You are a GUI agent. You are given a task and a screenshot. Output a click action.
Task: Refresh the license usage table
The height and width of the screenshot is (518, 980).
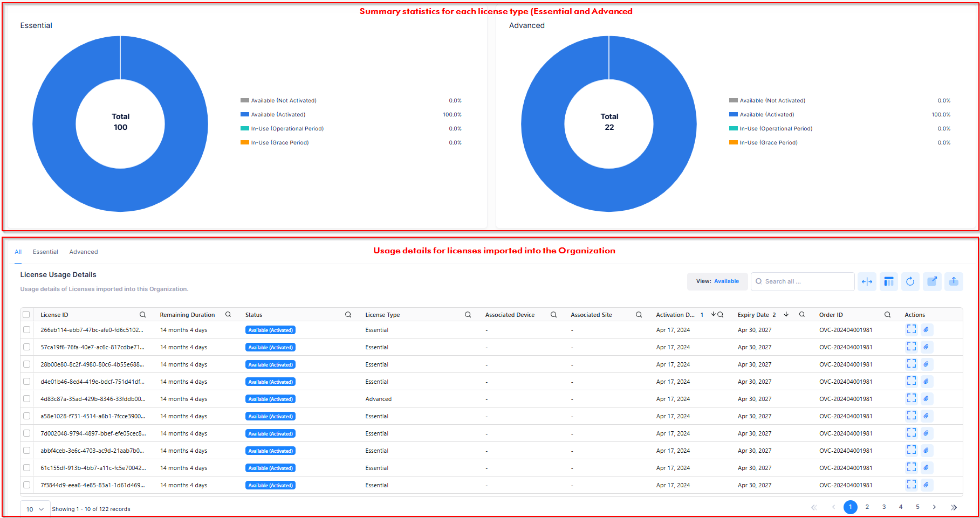point(910,281)
